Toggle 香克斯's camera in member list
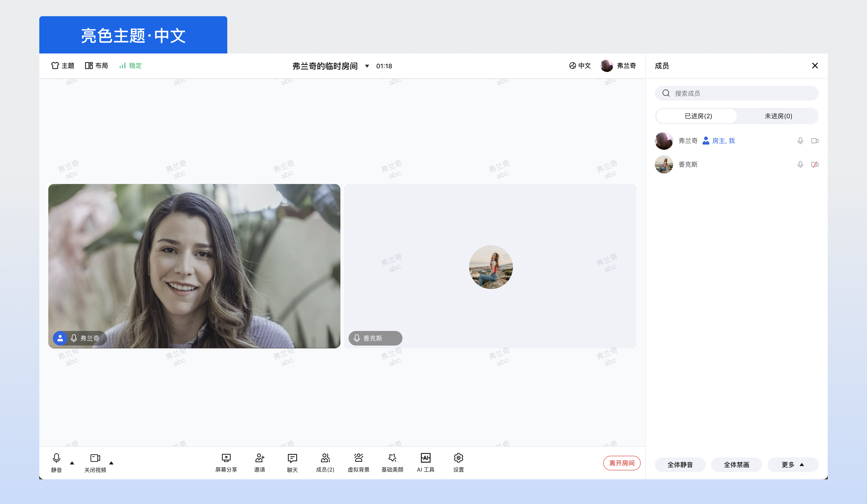The image size is (867, 504). click(x=814, y=164)
